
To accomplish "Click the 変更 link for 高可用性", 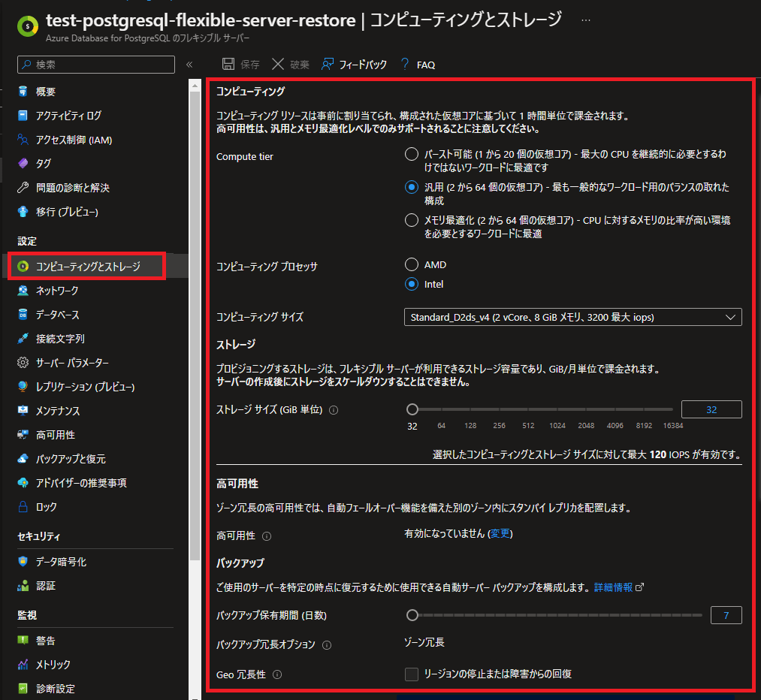I will point(500,533).
